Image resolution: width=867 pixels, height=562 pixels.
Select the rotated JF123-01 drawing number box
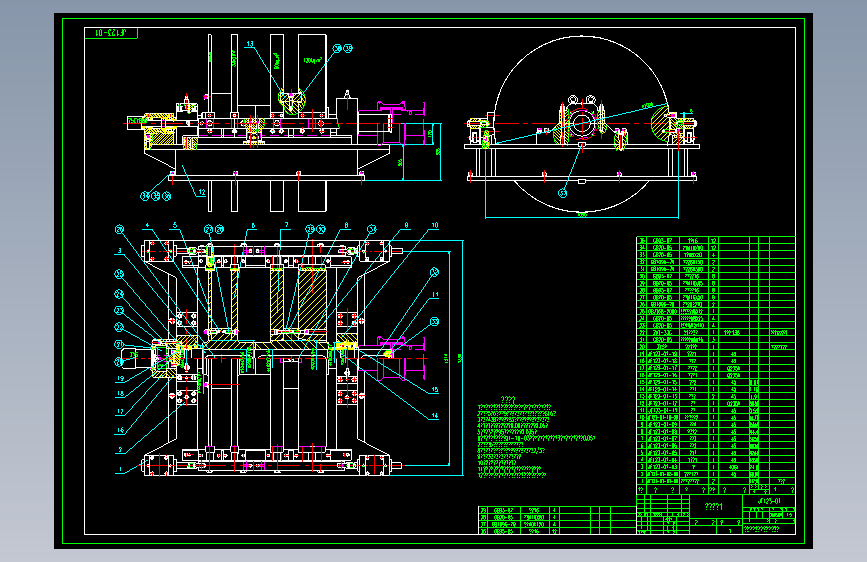click(x=111, y=33)
